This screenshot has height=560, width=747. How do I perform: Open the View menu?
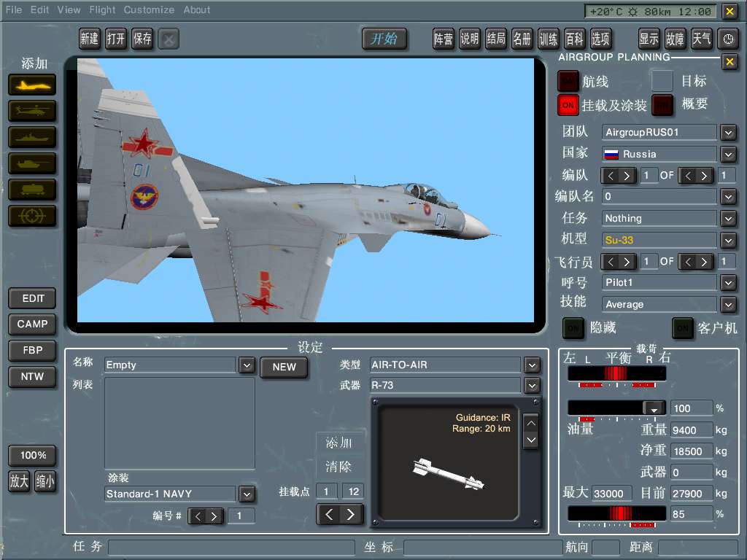click(69, 9)
